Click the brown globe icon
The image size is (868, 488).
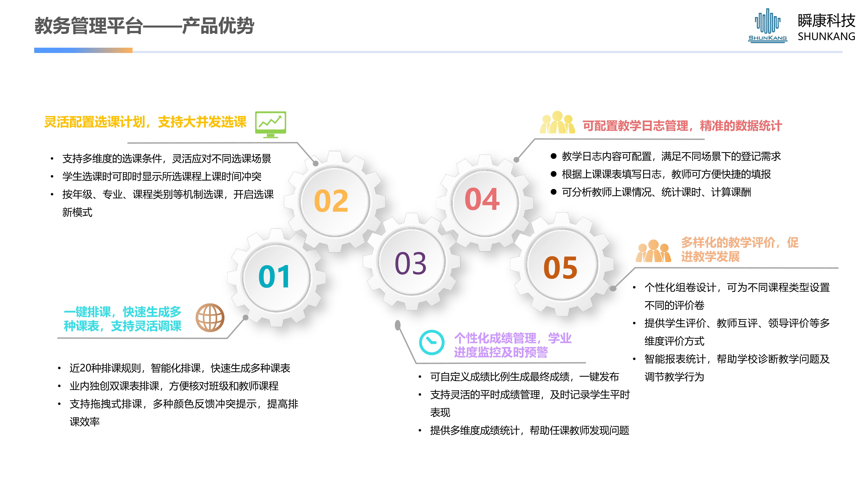tap(210, 318)
